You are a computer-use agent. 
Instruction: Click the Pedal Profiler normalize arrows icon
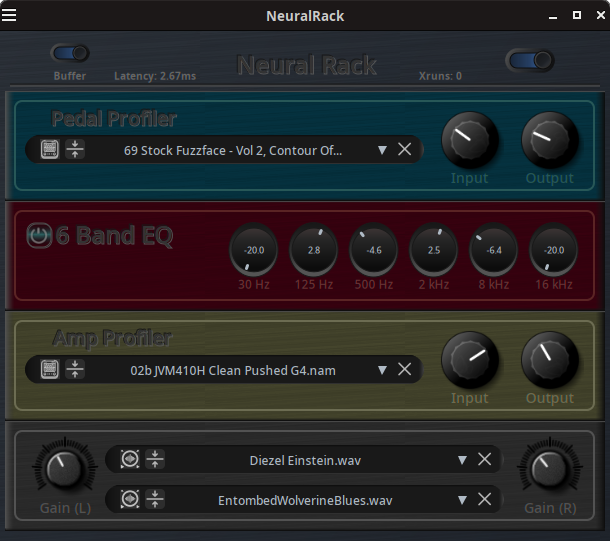[x=75, y=150]
